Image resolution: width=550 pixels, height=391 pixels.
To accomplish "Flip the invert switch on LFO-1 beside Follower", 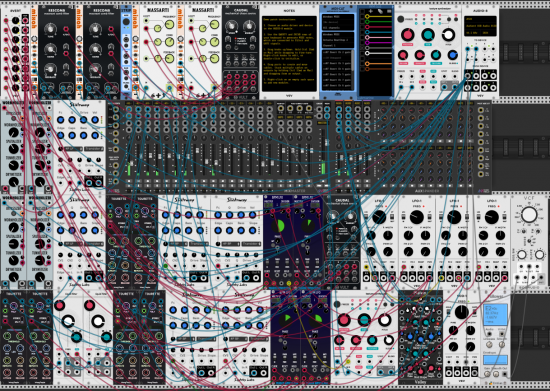I will pos(474,312).
